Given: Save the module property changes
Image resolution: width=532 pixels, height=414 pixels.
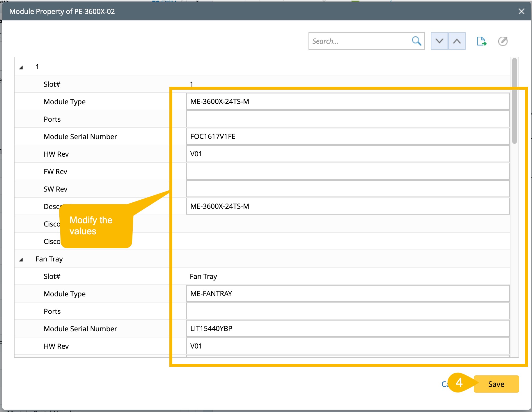Looking at the screenshot, I should tap(496, 384).
